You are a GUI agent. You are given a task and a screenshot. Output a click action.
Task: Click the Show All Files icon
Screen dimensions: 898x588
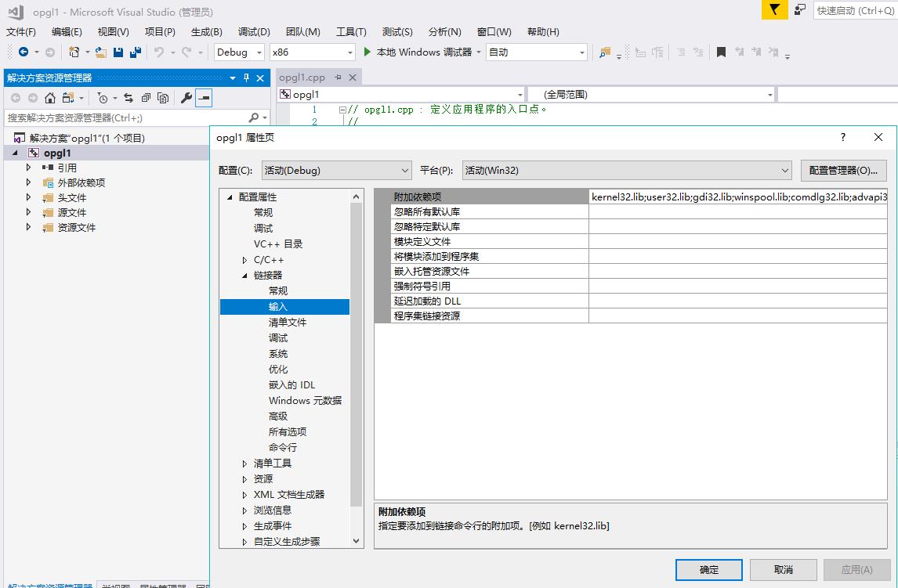[163, 98]
